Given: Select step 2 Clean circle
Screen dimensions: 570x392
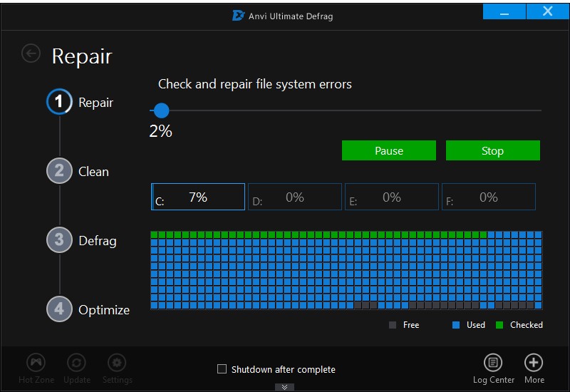Looking at the screenshot, I should point(60,171).
